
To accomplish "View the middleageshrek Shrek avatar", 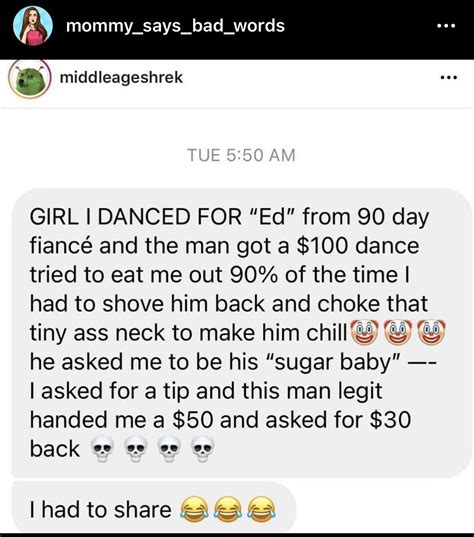I will point(30,79).
